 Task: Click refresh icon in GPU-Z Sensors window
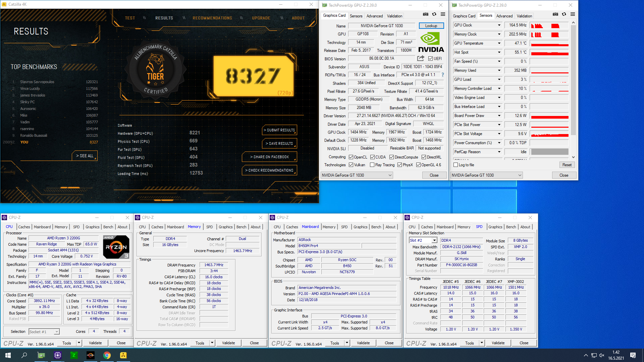coord(564,14)
